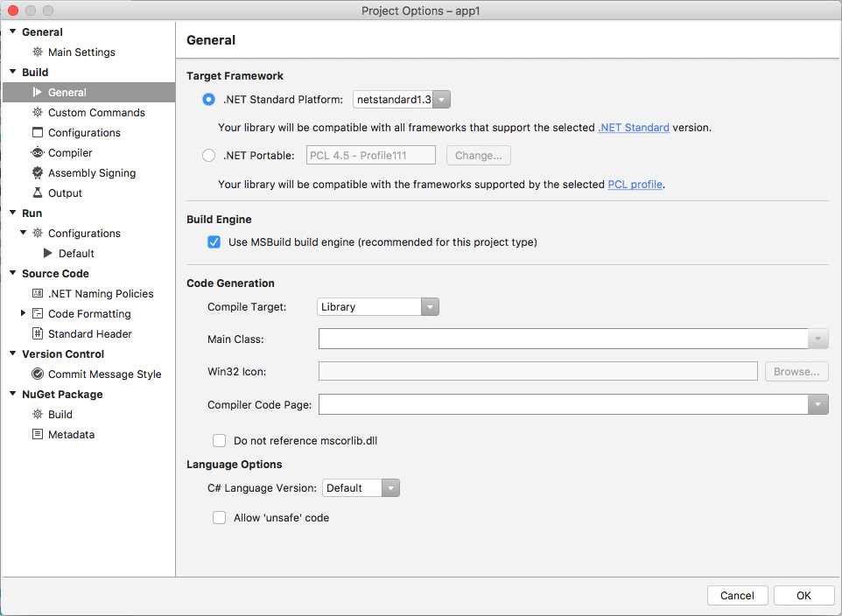Open the netstandard1.3 version dropdown
This screenshot has height=616, width=842.
coord(442,99)
